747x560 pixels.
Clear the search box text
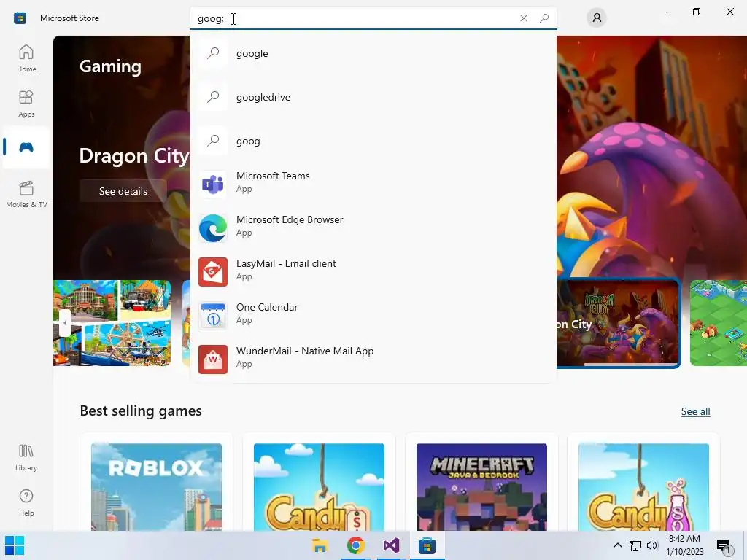pyautogui.click(x=524, y=18)
